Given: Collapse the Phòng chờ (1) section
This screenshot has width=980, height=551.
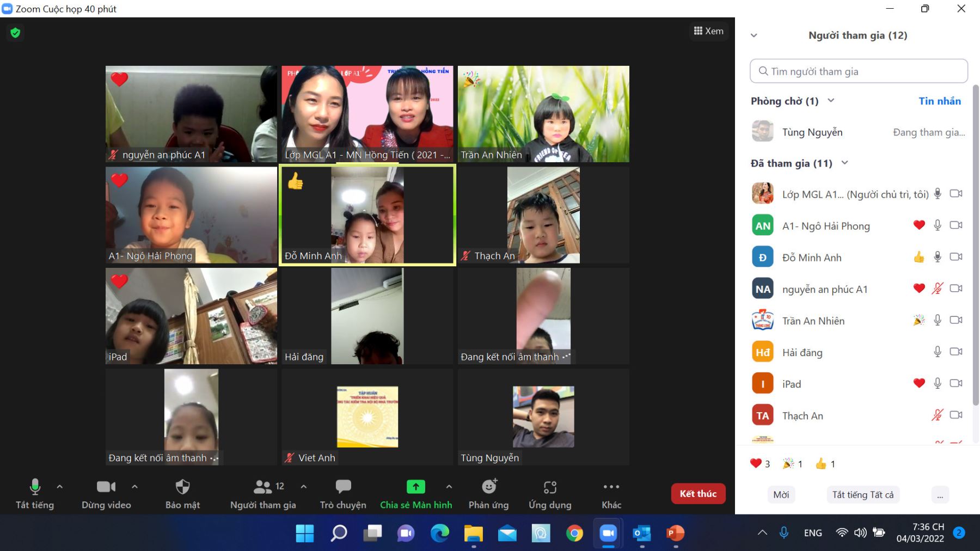Looking at the screenshot, I should (831, 101).
